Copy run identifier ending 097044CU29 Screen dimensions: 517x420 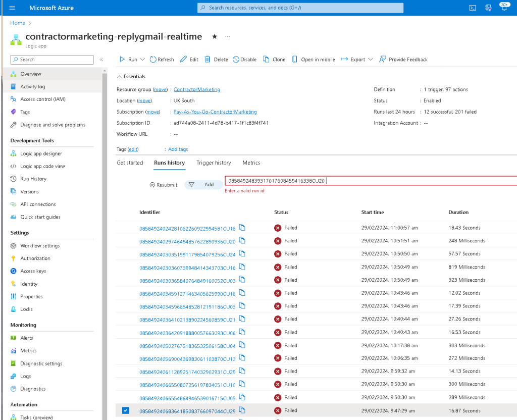click(242, 410)
